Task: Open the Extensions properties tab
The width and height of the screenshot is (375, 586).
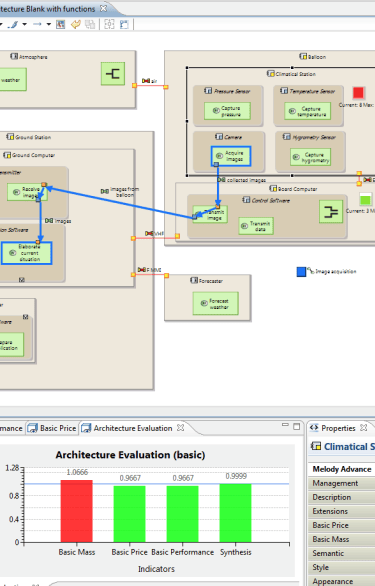Action: pyautogui.click(x=341, y=511)
